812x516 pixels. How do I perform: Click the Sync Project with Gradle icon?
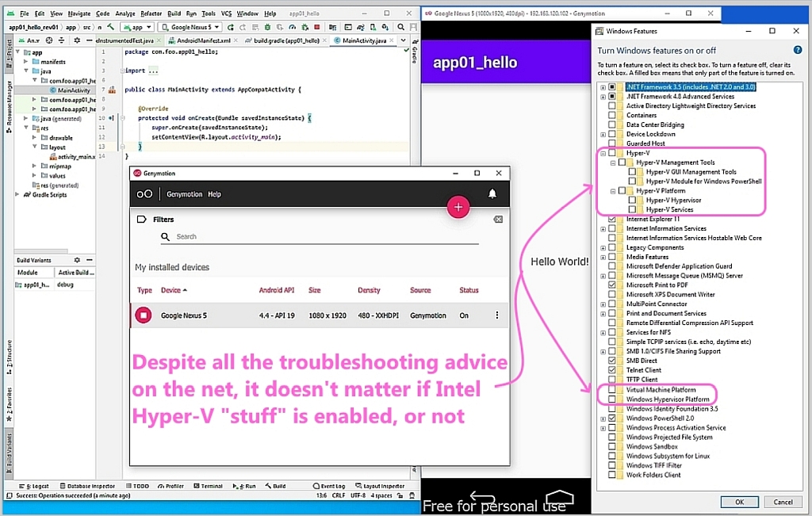point(361,27)
